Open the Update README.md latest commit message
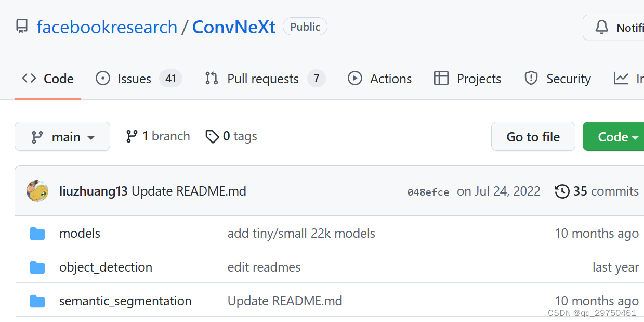This screenshot has height=322, width=644. 189,191
